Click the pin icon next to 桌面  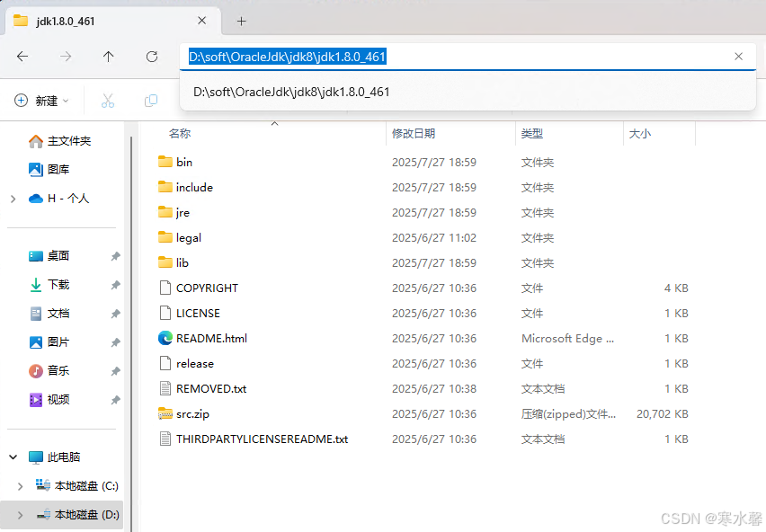(x=115, y=256)
